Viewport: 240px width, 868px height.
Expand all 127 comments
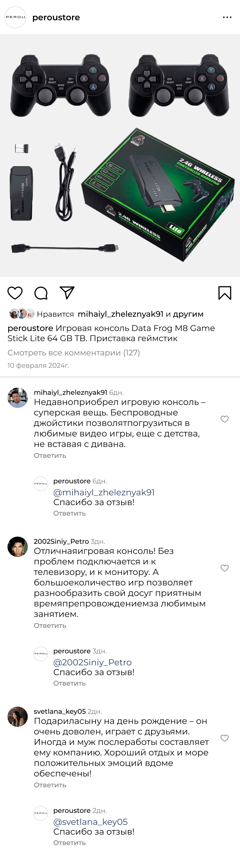(73, 353)
